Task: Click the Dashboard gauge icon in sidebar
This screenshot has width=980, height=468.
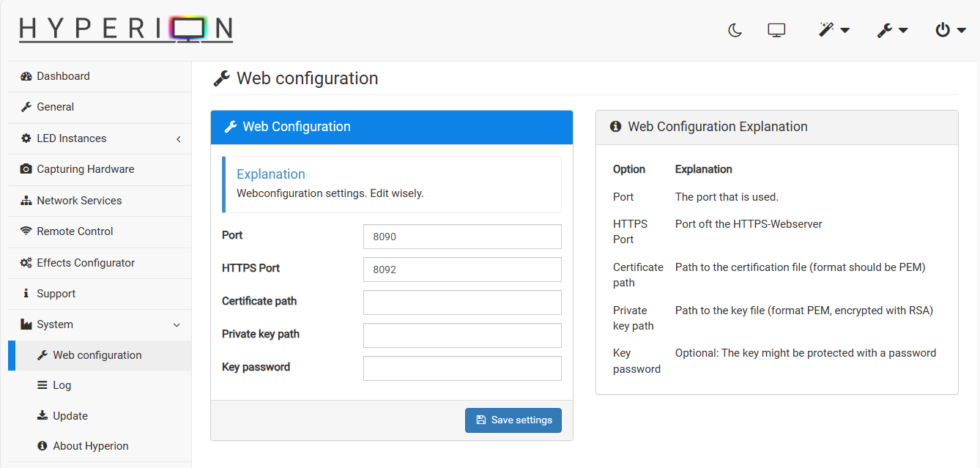Action: click(x=26, y=75)
